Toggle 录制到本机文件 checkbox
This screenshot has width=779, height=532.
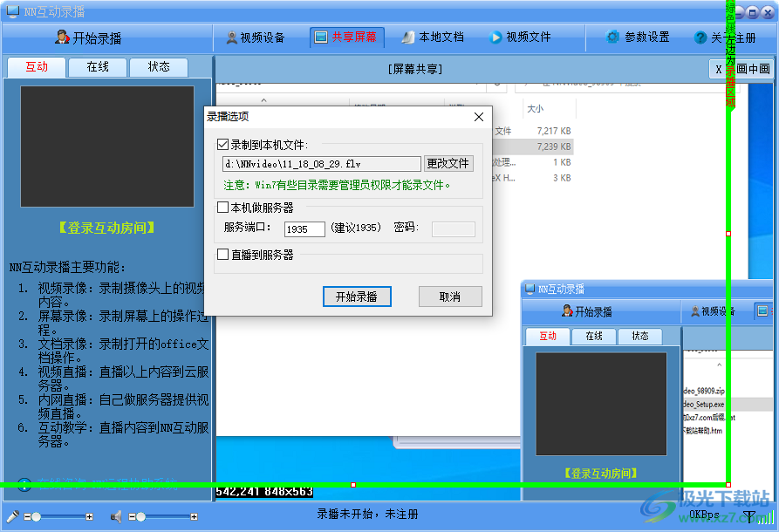tap(223, 145)
